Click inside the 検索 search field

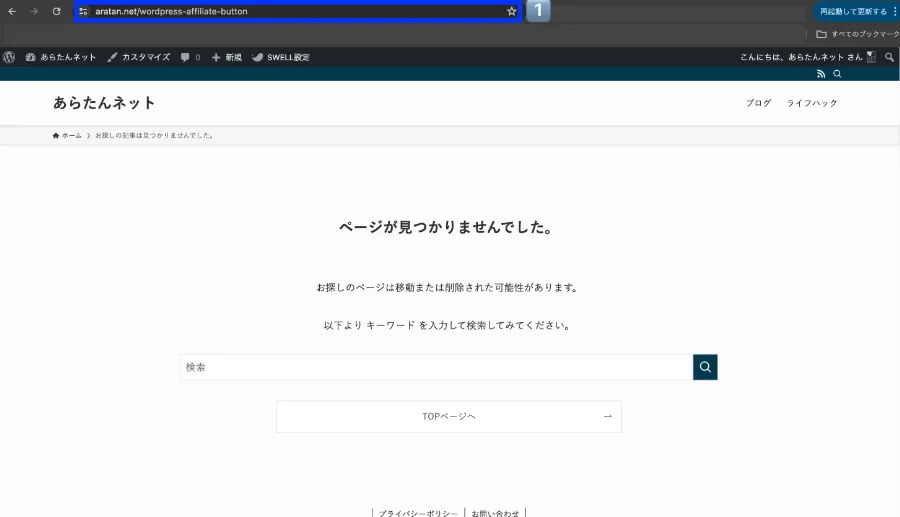[x=436, y=367]
